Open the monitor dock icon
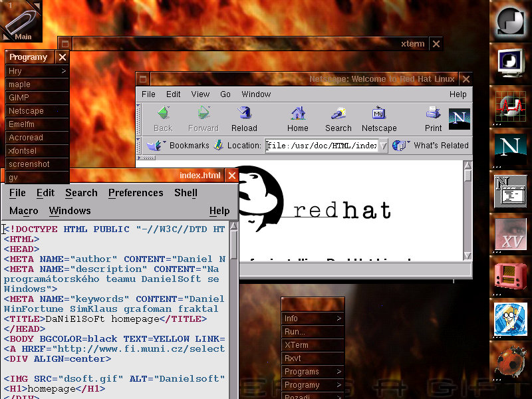 point(511,64)
